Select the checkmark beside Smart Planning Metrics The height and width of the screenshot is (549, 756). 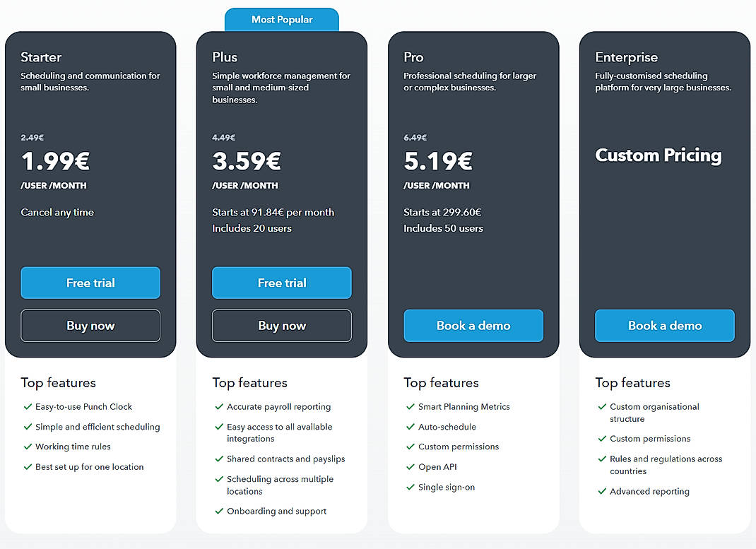pyautogui.click(x=411, y=407)
